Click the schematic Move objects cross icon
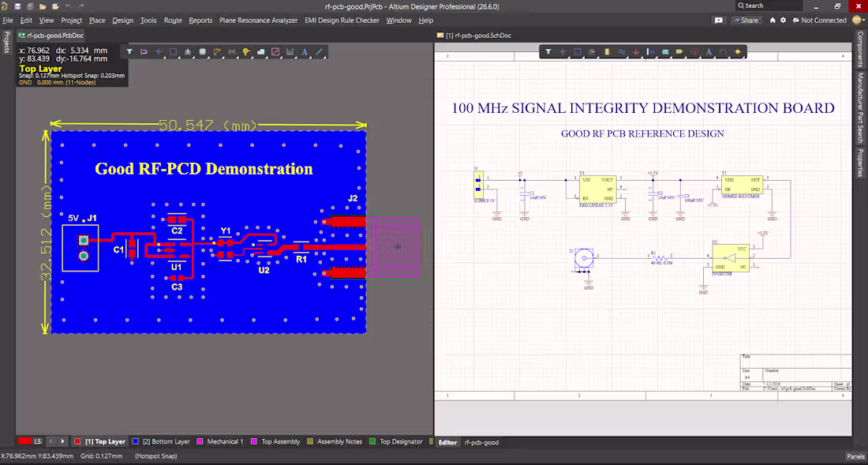Image resolution: width=868 pixels, height=465 pixels. [x=563, y=52]
